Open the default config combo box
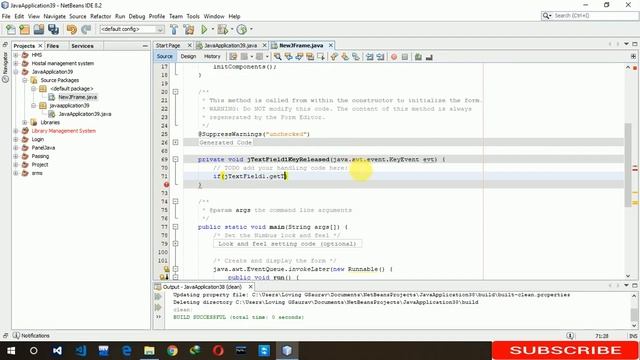The image size is (640, 360). click(132, 29)
